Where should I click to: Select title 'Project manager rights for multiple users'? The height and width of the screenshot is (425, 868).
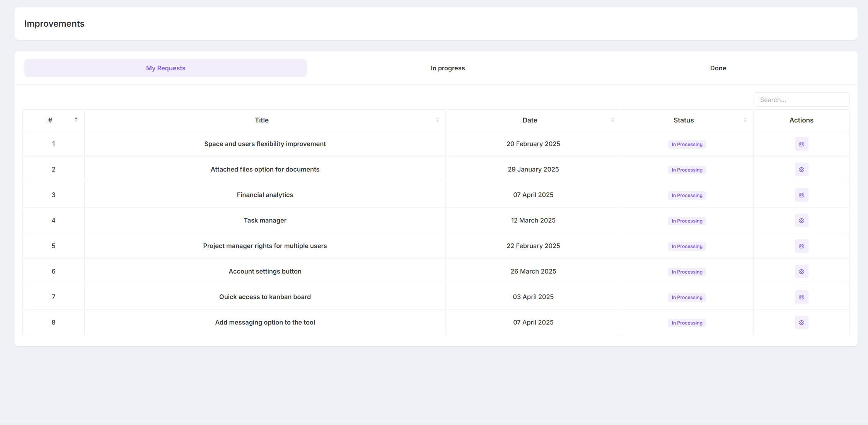coord(265,246)
